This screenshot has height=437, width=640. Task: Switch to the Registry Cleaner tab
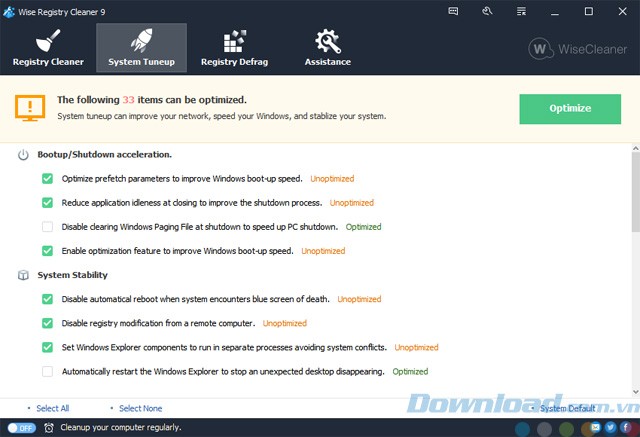48,47
